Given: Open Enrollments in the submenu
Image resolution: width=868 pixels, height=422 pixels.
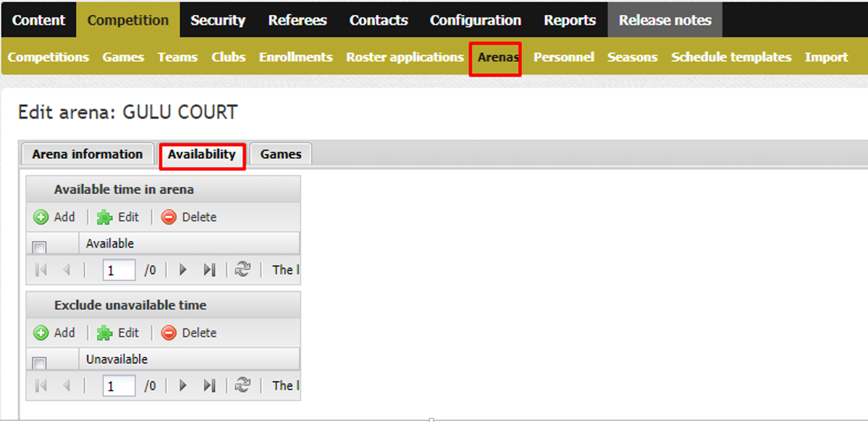Looking at the screenshot, I should pyautogui.click(x=295, y=57).
